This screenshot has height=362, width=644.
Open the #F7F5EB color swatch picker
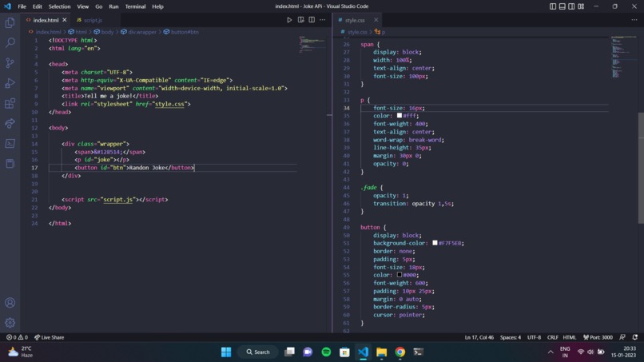click(435, 243)
